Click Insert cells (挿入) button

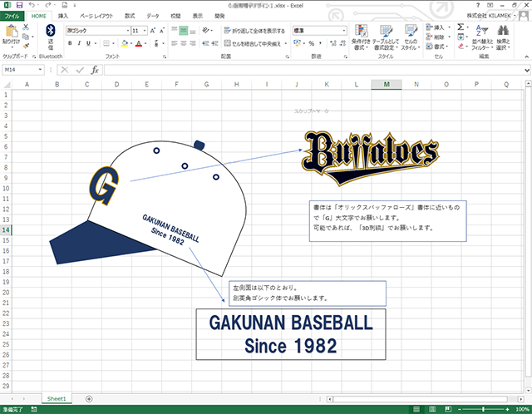click(438, 27)
